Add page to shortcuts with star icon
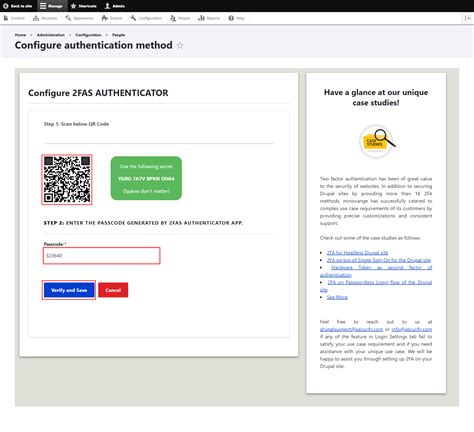The height and width of the screenshot is (432, 474). (x=180, y=45)
